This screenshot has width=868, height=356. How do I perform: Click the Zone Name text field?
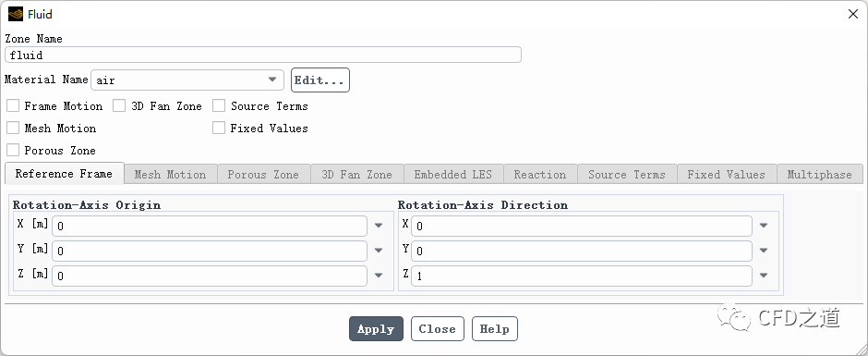tap(263, 55)
